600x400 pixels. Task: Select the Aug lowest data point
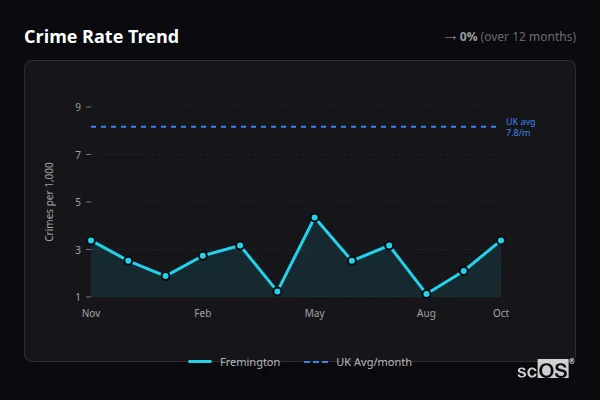[426, 294]
